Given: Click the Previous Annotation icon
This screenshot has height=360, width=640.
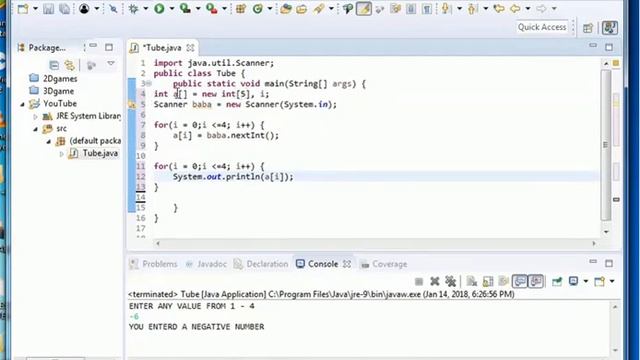Looking at the screenshot, I should (473, 9).
